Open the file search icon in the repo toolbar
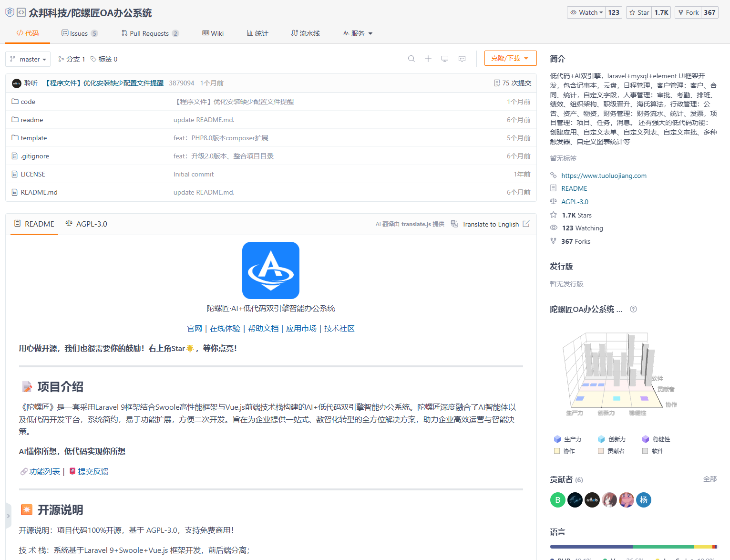 click(x=411, y=58)
